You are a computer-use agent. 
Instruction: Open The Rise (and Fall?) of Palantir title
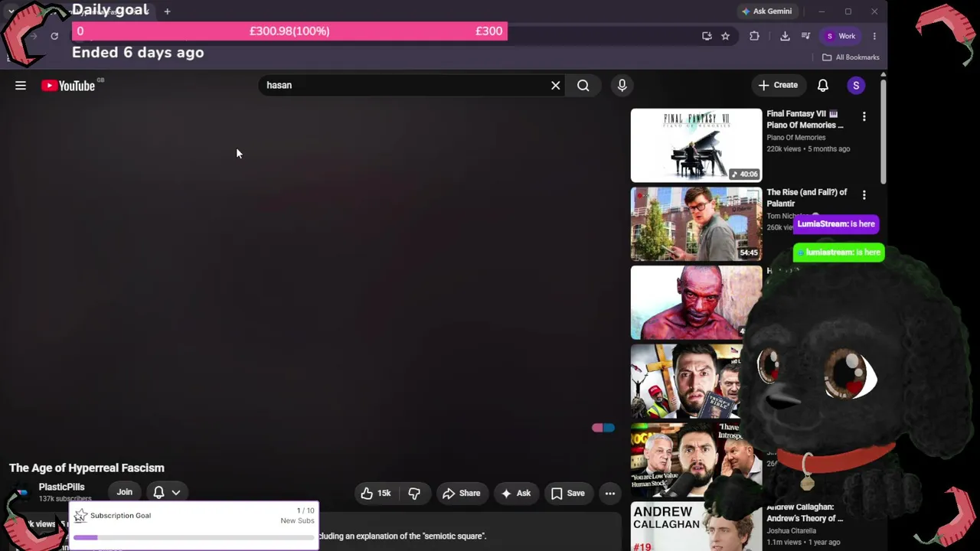[x=807, y=198]
